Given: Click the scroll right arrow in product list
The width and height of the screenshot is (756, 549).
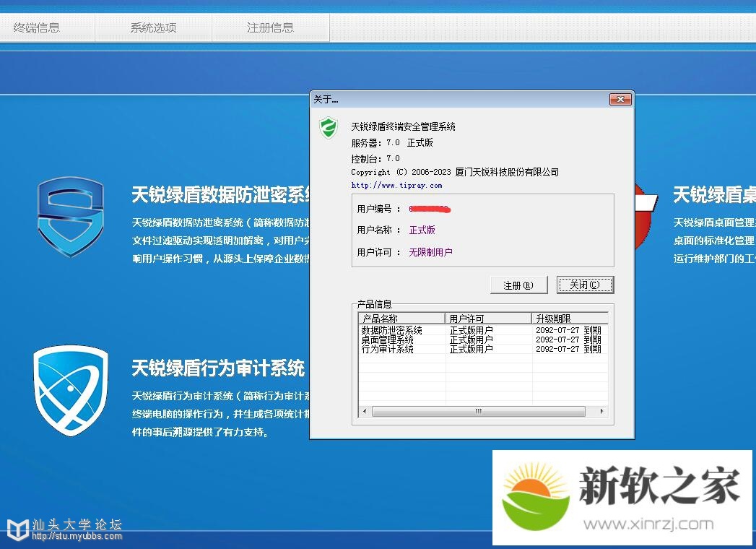Looking at the screenshot, I should [601, 412].
